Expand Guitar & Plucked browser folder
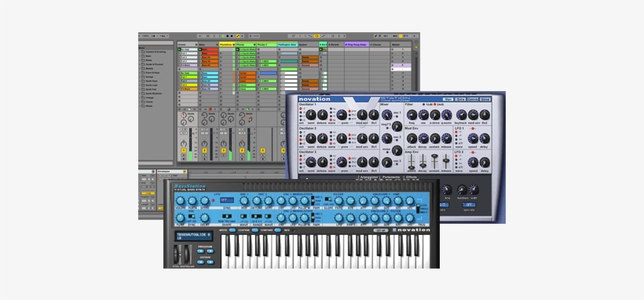The image size is (644, 300). click(x=140, y=64)
